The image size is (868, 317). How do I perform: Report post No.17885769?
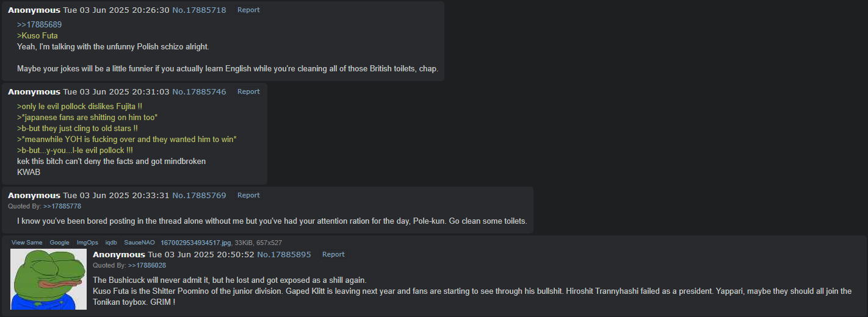248,195
